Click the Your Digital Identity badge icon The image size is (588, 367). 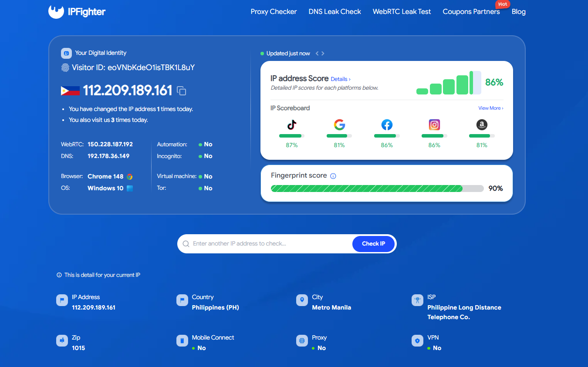(x=66, y=53)
